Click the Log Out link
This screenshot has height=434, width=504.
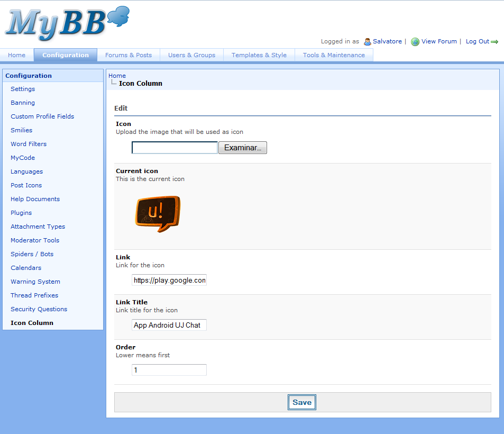(478, 41)
